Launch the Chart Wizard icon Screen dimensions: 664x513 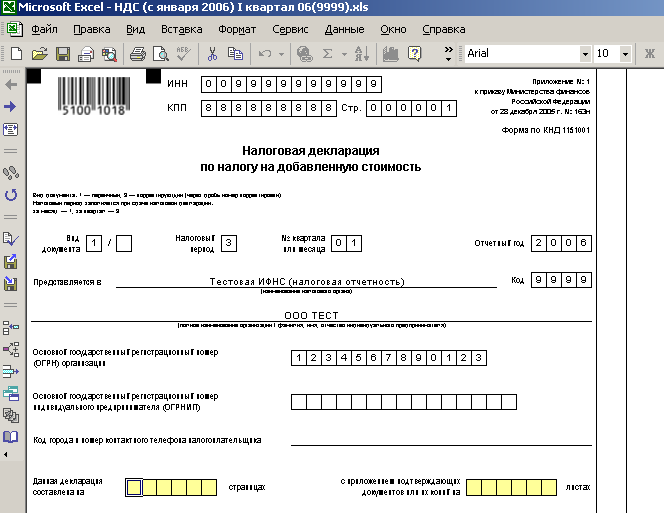click(390, 54)
